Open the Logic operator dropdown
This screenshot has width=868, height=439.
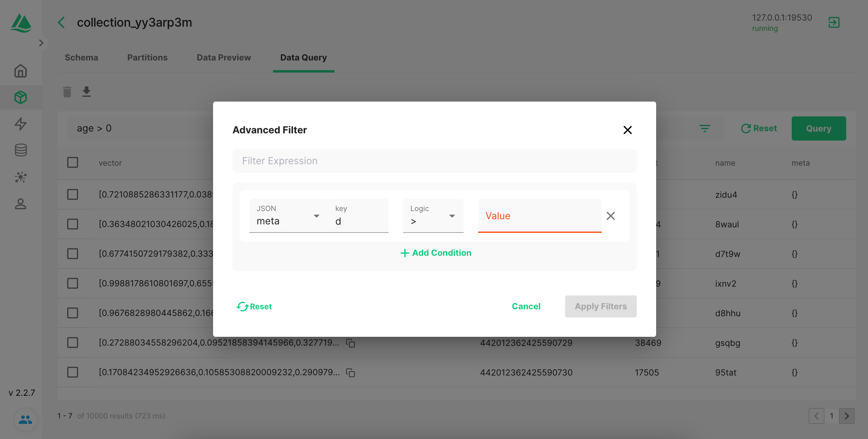[x=433, y=216]
